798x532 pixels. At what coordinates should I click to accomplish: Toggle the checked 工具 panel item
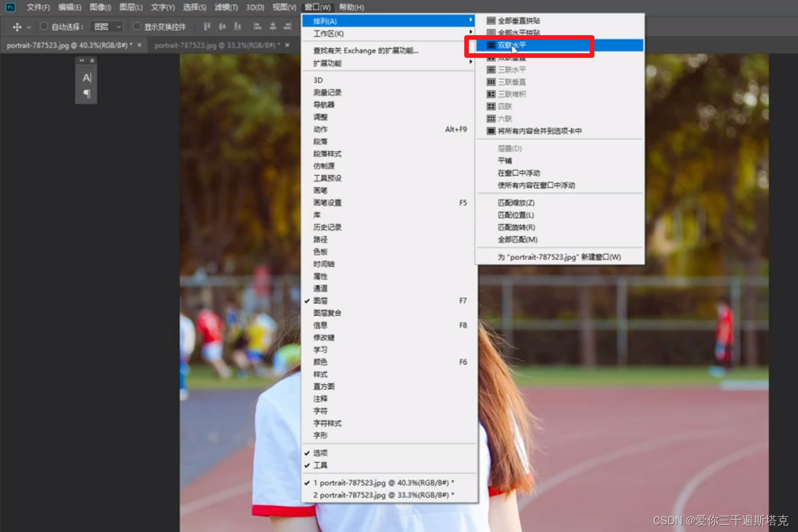pos(389,465)
